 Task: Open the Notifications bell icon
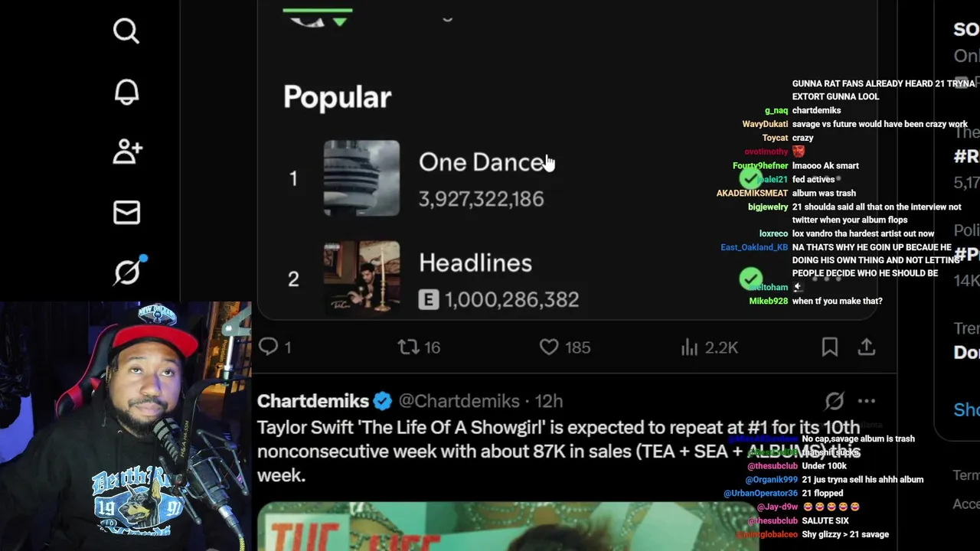pyautogui.click(x=126, y=91)
